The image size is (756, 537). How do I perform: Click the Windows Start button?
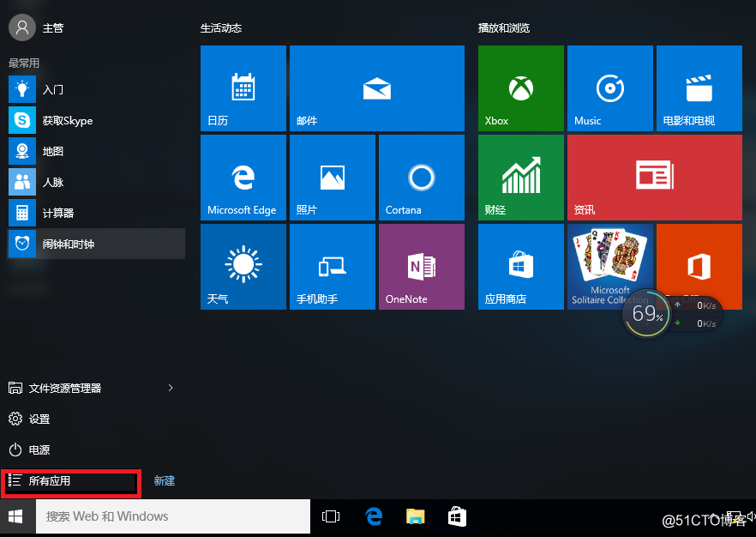point(15,516)
